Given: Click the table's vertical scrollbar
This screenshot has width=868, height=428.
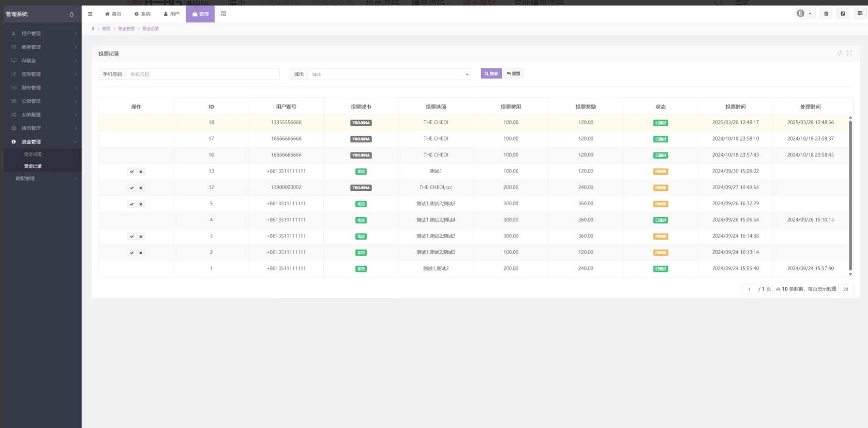Looking at the screenshot, I should (850, 196).
